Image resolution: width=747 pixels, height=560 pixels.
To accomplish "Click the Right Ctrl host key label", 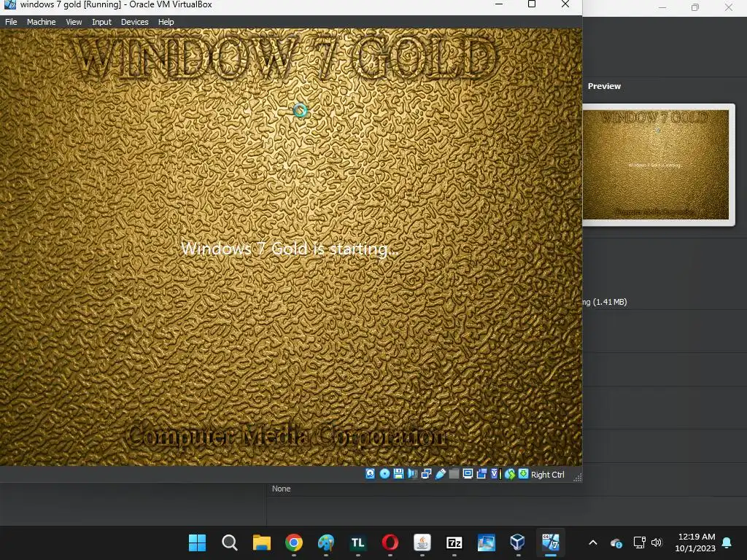I will point(547,475).
